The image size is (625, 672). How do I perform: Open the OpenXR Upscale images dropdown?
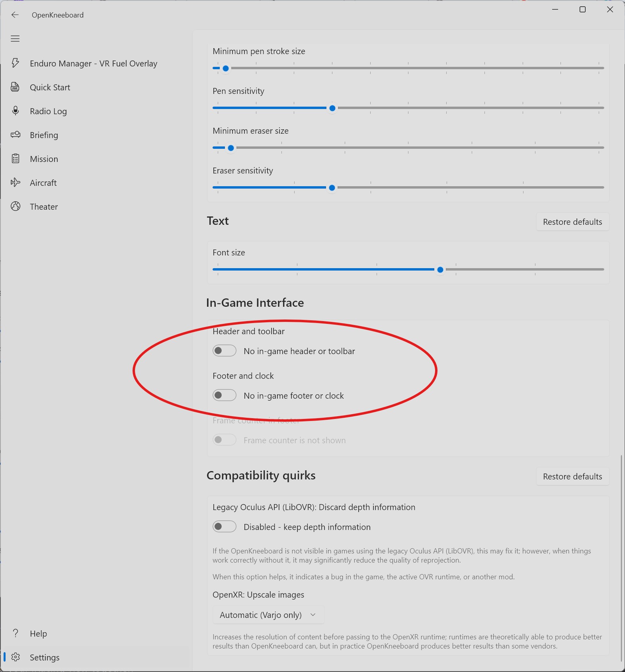coord(268,615)
